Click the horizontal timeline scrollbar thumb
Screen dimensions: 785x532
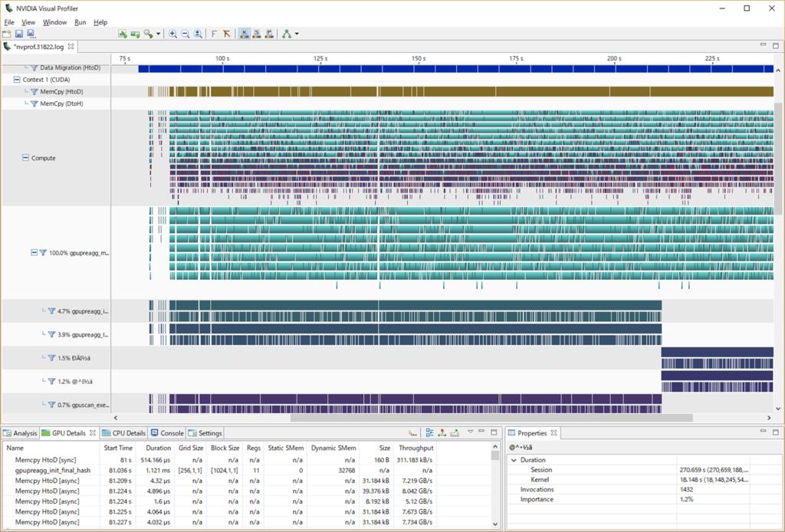(x=491, y=417)
